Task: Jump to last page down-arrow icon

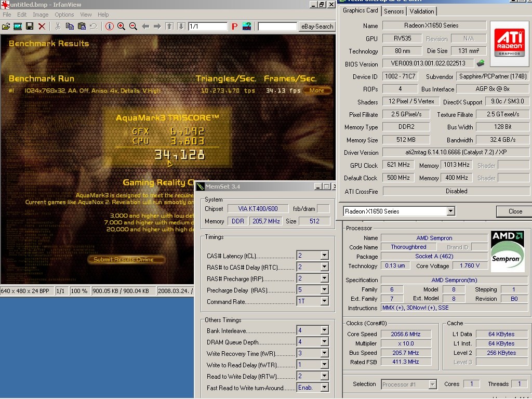Action: tap(181, 26)
